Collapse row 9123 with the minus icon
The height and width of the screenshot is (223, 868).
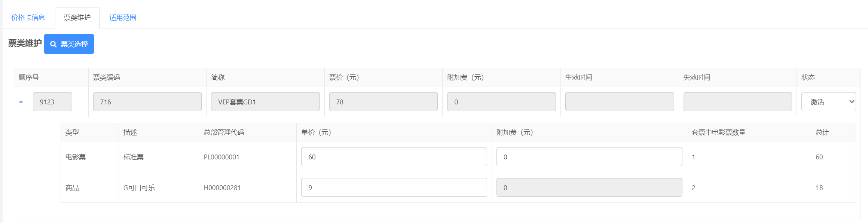pos(21,102)
